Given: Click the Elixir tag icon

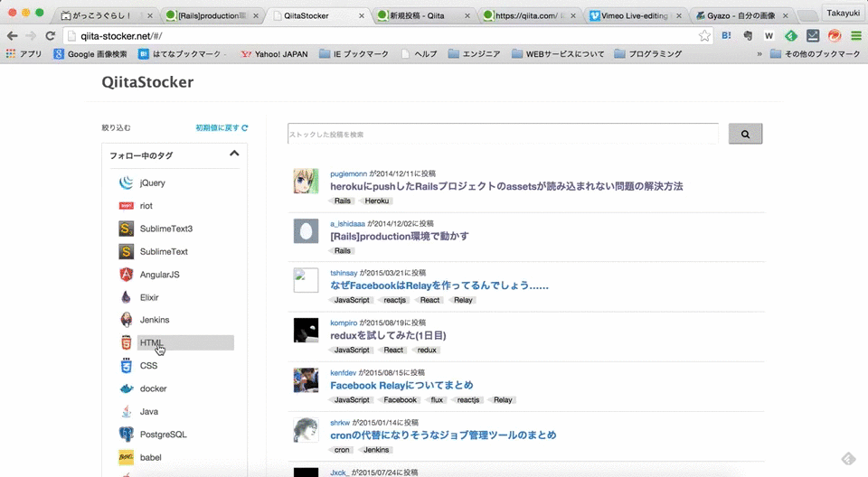Looking at the screenshot, I should [x=127, y=297].
